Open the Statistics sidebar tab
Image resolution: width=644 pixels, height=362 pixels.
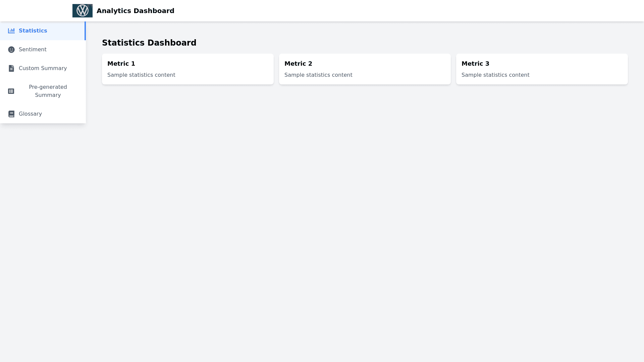(33, 31)
